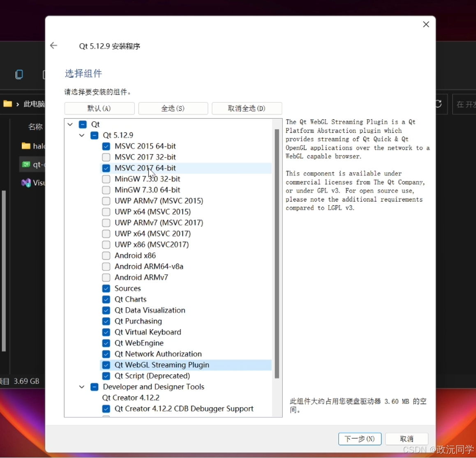The height and width of the screenshot is (458, 476).
Task: Check UWP ARMv7 (MSVC 2015)
Action: tap(106, 201)
